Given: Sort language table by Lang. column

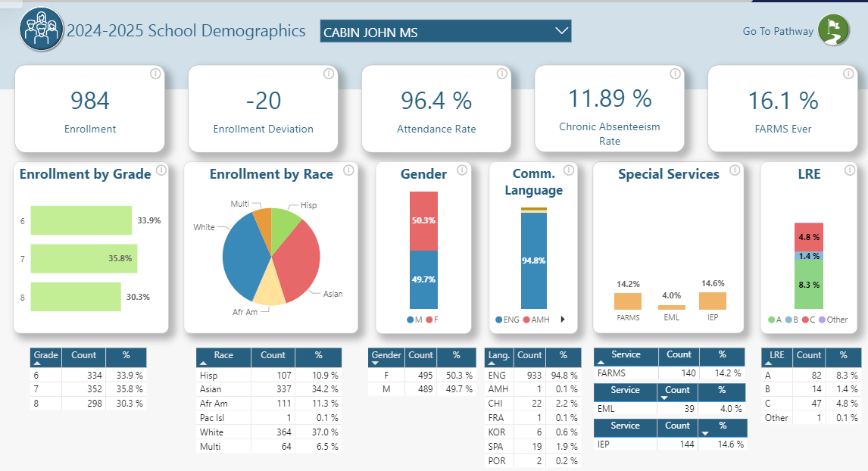Looking at the screenshot, I should 499,357.
